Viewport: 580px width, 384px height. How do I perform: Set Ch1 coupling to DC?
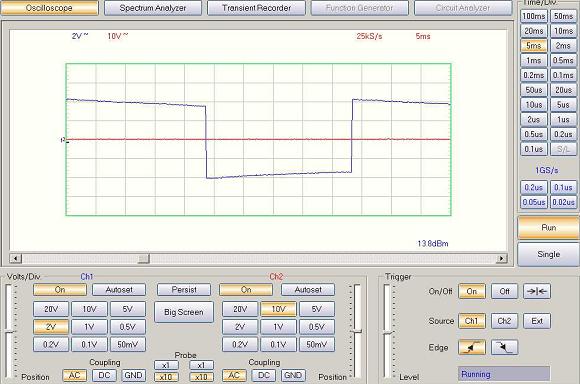click(104, 375)
